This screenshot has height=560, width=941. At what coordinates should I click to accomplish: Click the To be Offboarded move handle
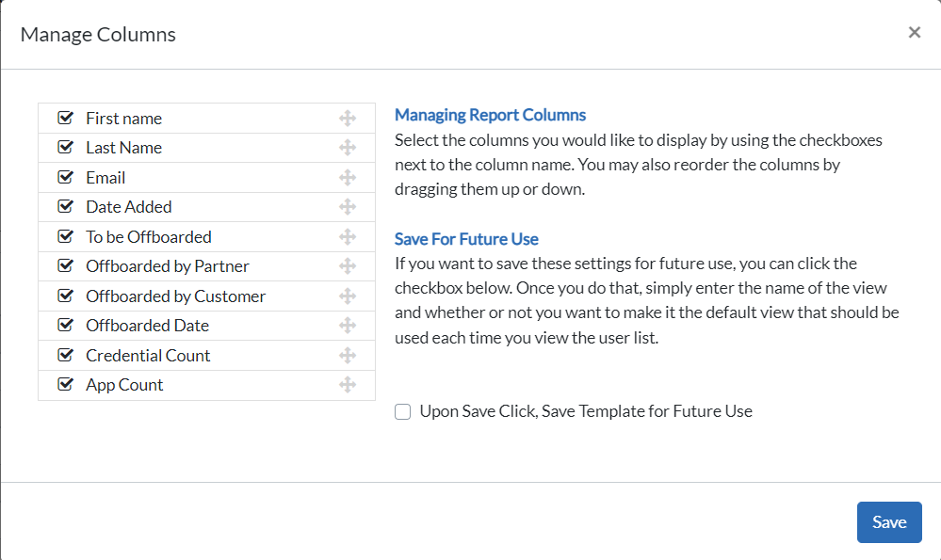point(347,237)
